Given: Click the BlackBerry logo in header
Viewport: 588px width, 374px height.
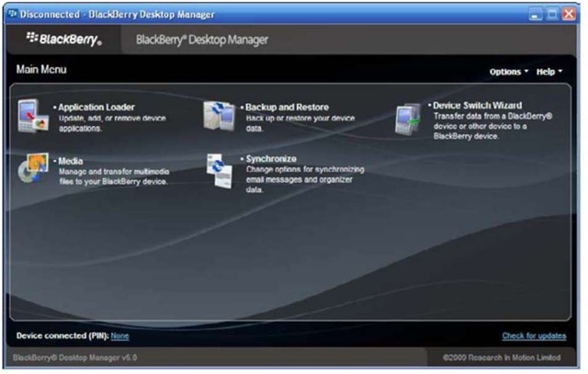Looking at the screenshot, I should click(x=64, y=39).
